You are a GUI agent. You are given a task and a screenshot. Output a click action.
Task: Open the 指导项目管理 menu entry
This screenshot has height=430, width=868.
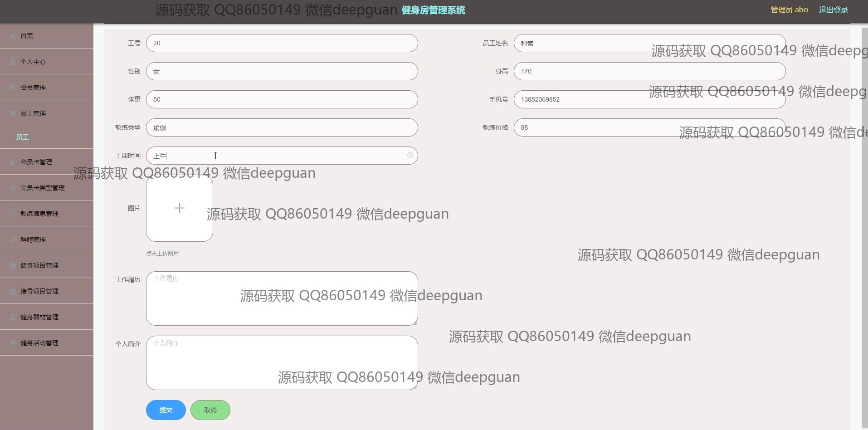pos(39,291)
